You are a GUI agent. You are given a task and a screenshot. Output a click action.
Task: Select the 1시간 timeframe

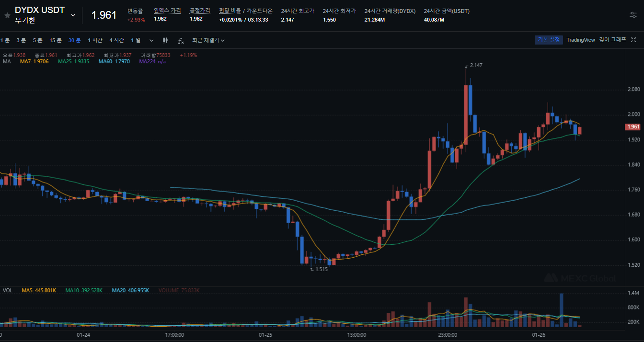pos(95,40)
